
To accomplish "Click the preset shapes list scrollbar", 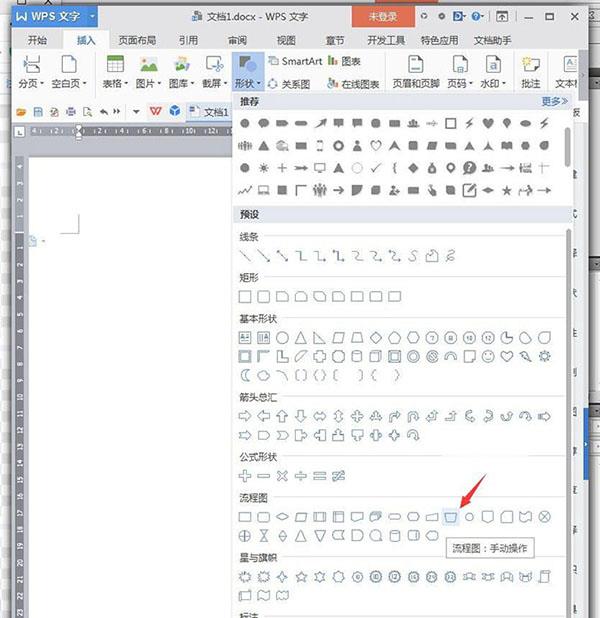I will (568, 422).
